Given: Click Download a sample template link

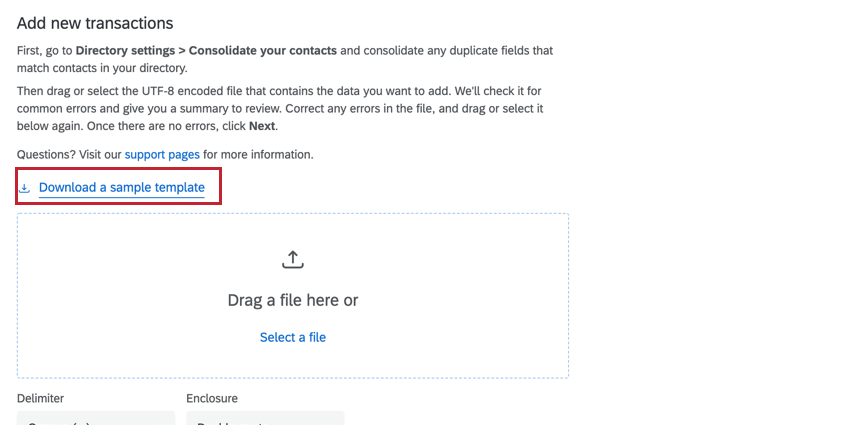Looking at the screenshot, I should (x=121, y=188).
